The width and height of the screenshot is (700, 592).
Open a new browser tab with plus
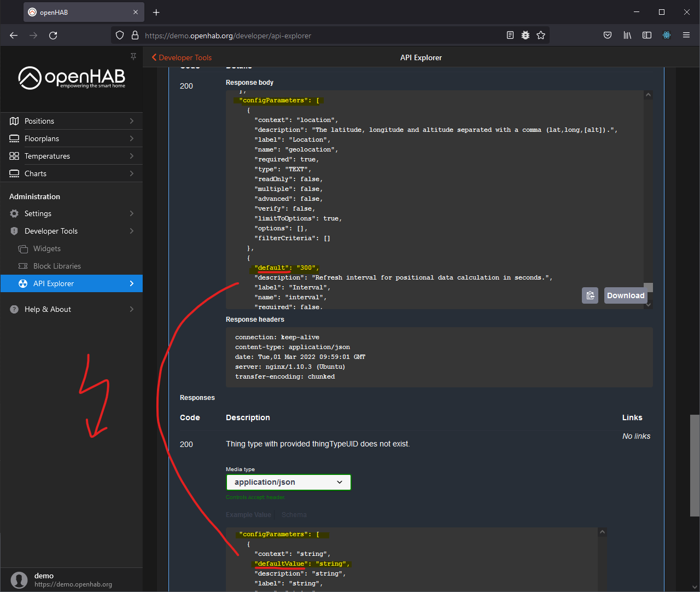[x=156, y=12]
